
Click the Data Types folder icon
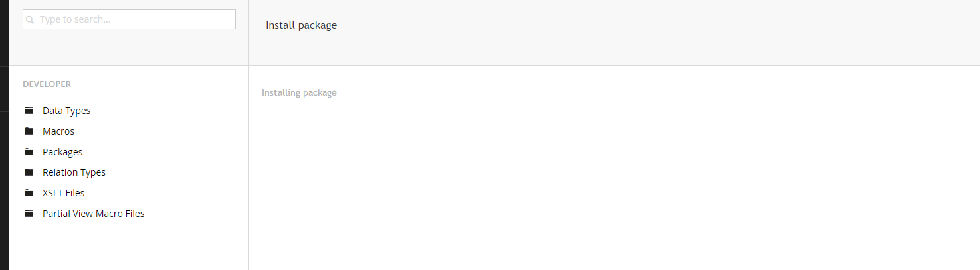(29, 111)
